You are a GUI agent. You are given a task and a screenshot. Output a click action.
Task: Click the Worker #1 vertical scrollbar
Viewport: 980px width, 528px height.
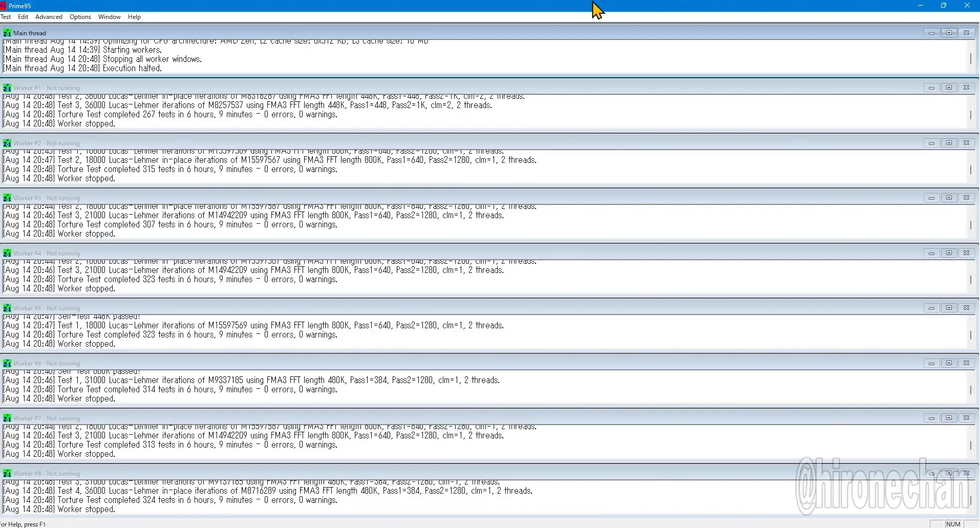click(971, 113)
